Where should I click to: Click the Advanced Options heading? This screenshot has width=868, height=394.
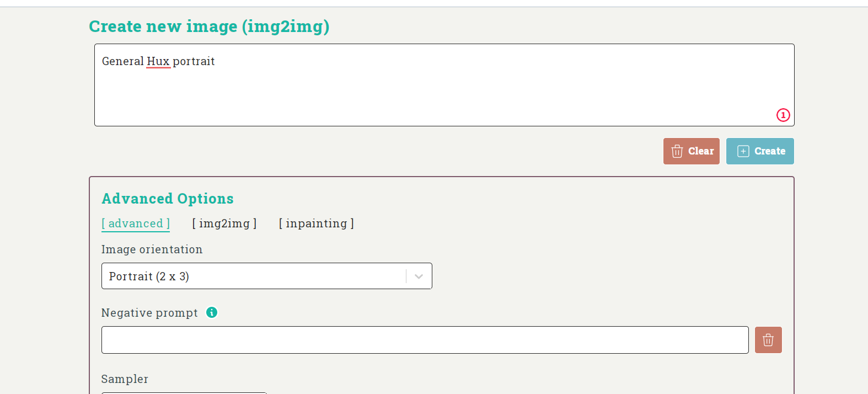pyautogui.click(x=168, y=199)
